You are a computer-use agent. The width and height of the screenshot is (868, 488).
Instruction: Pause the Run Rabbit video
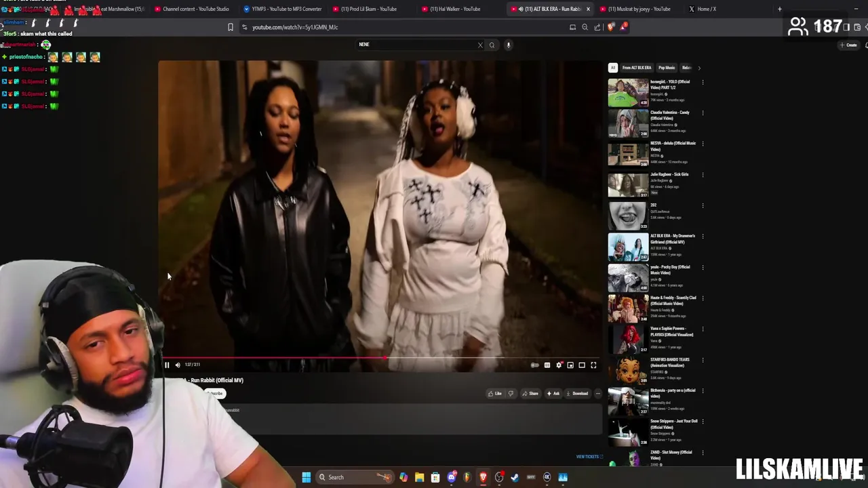(167, 365)
